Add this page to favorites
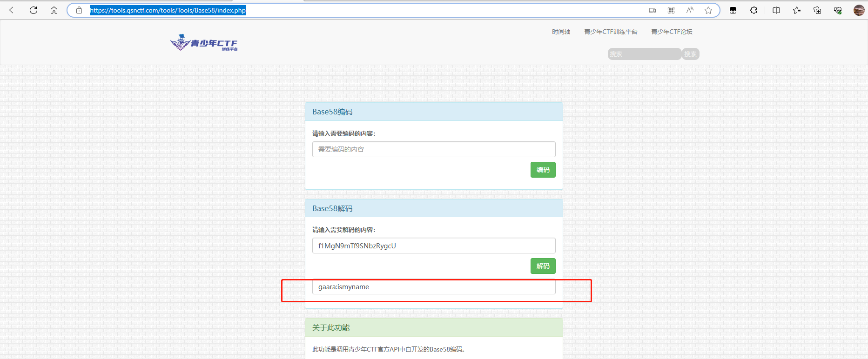 708,10
